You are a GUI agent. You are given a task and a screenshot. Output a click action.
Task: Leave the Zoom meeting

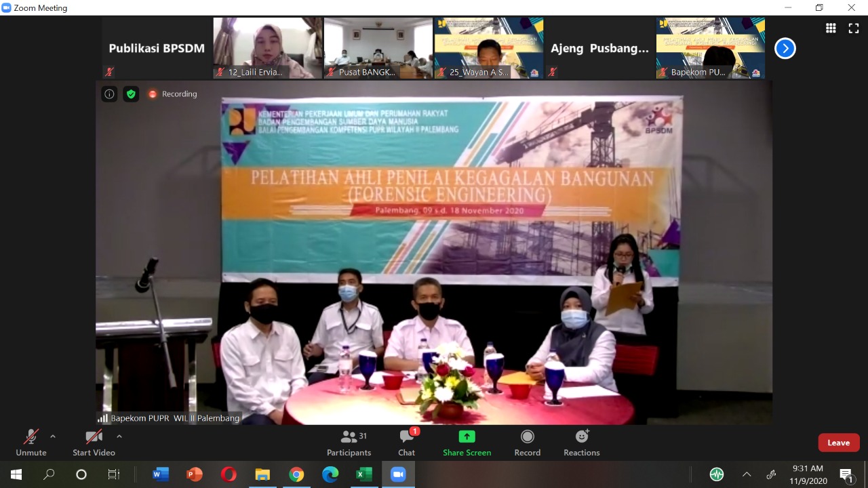click(x=839, y=443)
